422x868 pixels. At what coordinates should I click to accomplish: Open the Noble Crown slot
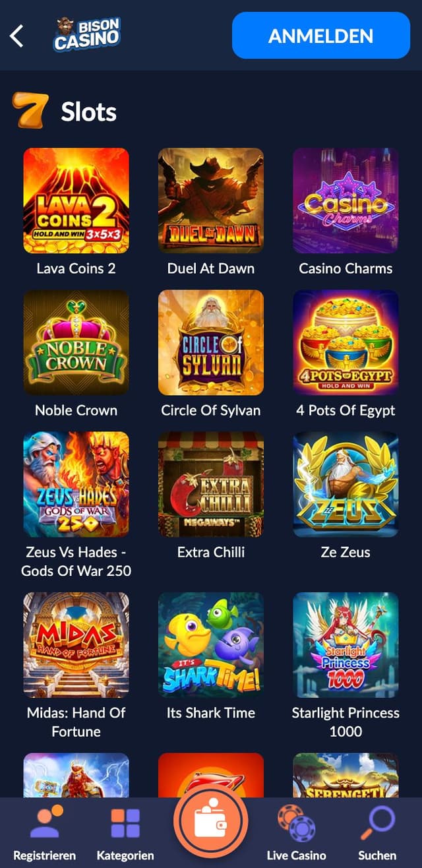click(76, 343)
